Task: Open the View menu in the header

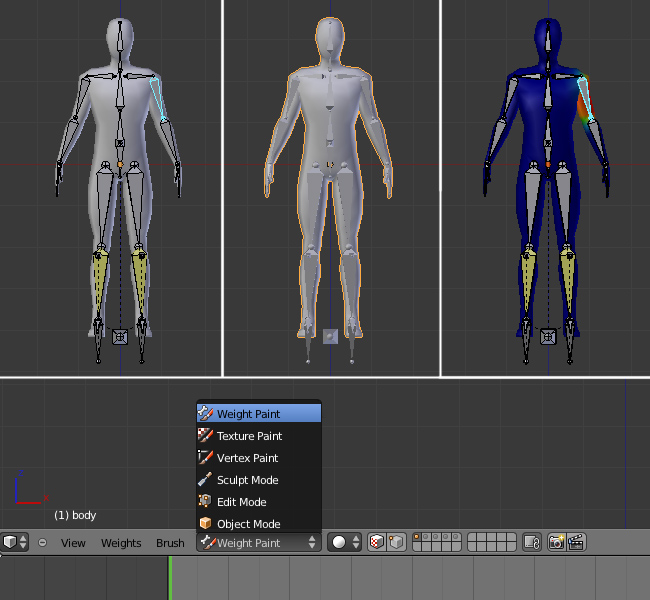Action: click(73, 543)
